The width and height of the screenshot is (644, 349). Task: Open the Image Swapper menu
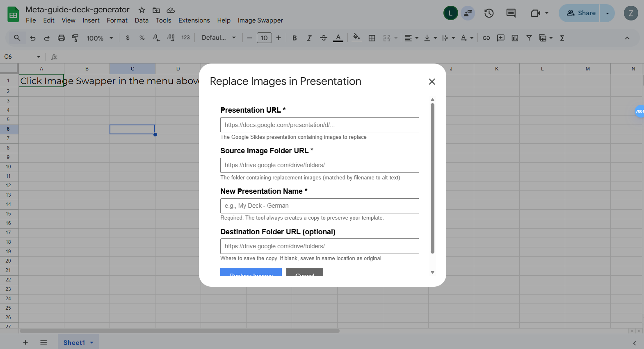pyautogui.click(x=260, y=20)
